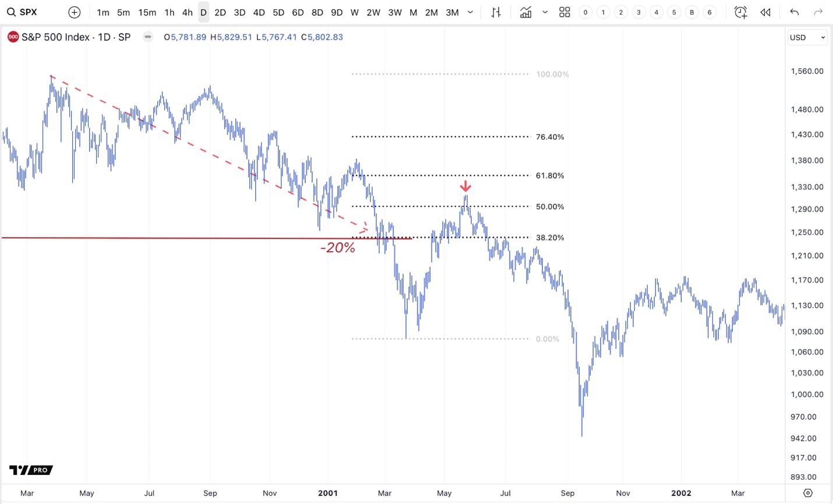Click the circled 6 template button
Viewport: 833px width, 504px height.
710,12
